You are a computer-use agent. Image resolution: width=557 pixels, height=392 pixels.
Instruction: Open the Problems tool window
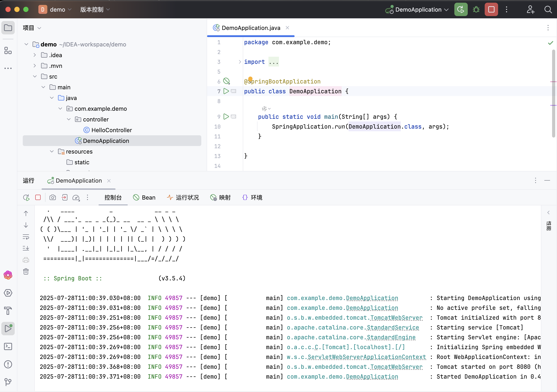[x=8, y=364]
